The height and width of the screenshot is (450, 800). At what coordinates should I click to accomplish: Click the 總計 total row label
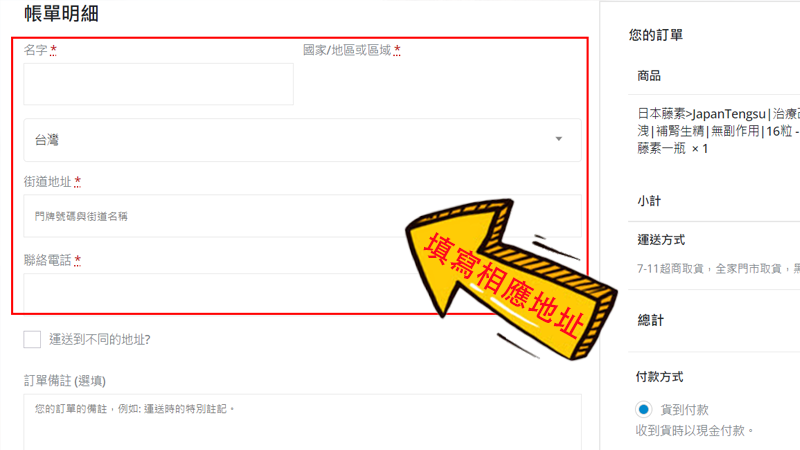coord(651,320)
